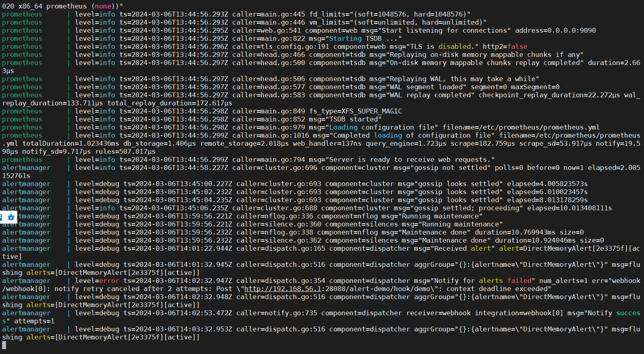The image size is (644, 354).
Task: Click the text "caller=silence.go:362"
Action: point(279,240)
